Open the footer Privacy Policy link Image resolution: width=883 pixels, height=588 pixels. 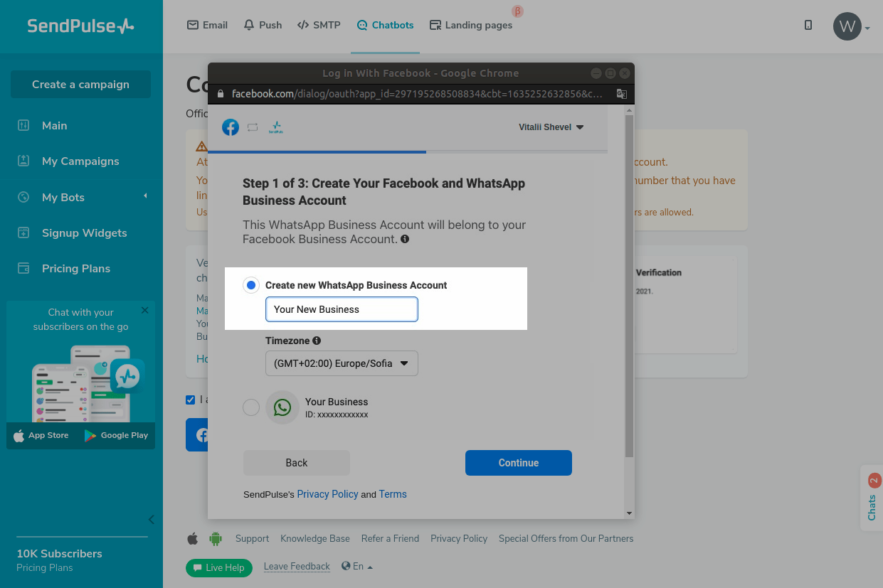459,539
